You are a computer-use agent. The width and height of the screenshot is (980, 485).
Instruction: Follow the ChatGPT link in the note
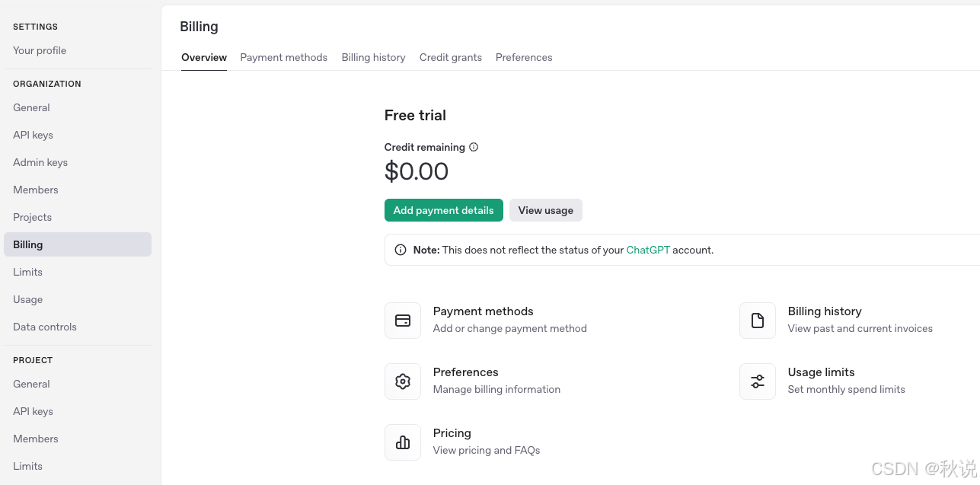[x=647, y=250]
